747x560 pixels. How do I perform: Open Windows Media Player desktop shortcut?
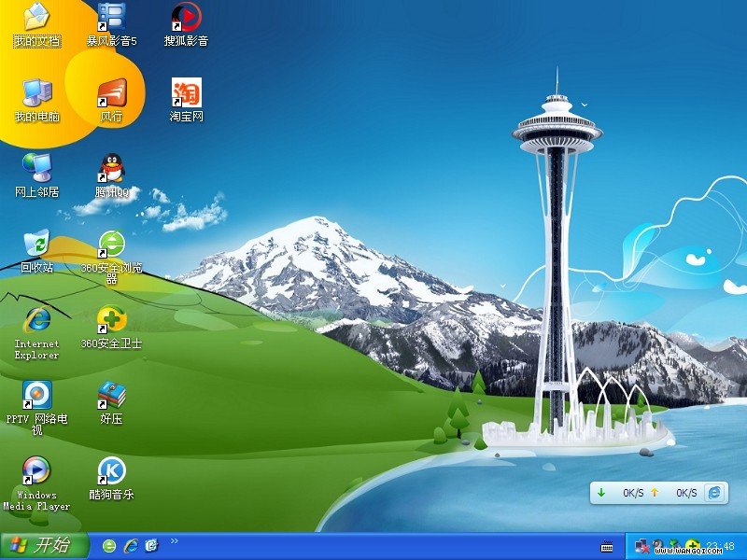pyautogui.click(x=36, y=483)
